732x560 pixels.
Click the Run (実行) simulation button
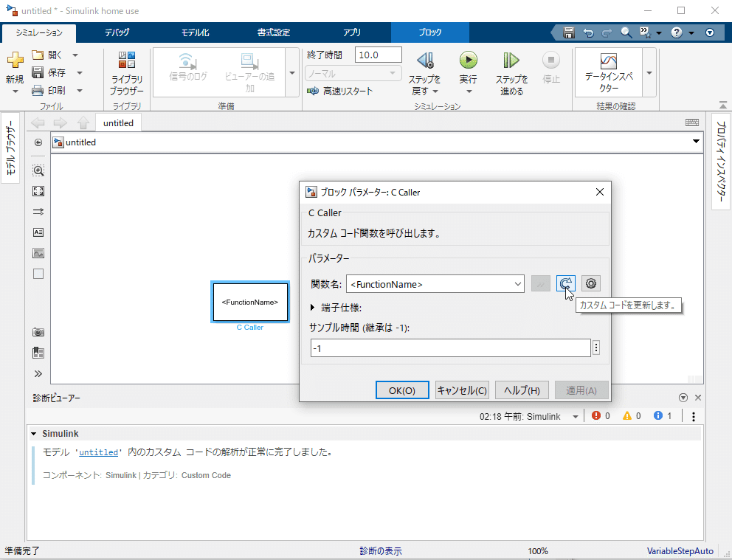click(x=469, y=61)
